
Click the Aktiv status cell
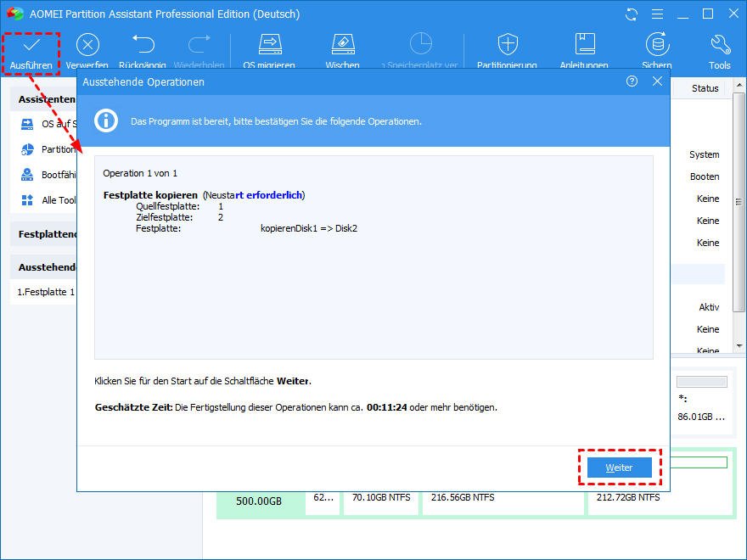point(709,307)
